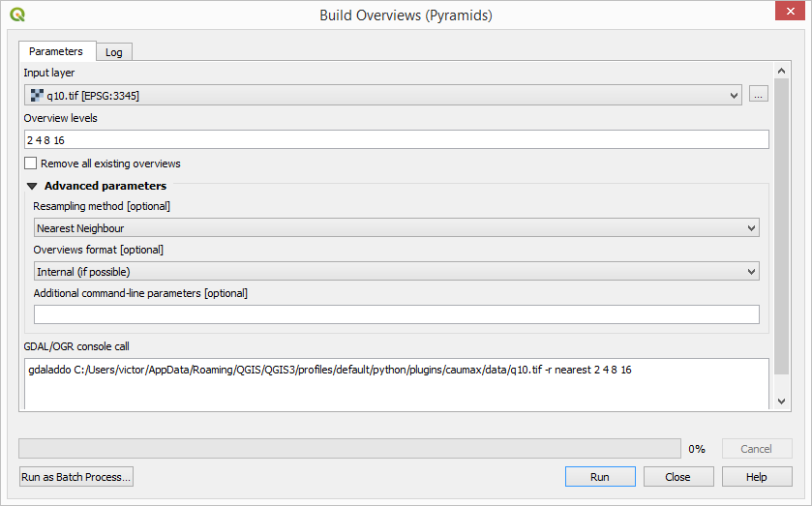
Task: Open the Overviews format dropdown
Action: click(397, 272)
